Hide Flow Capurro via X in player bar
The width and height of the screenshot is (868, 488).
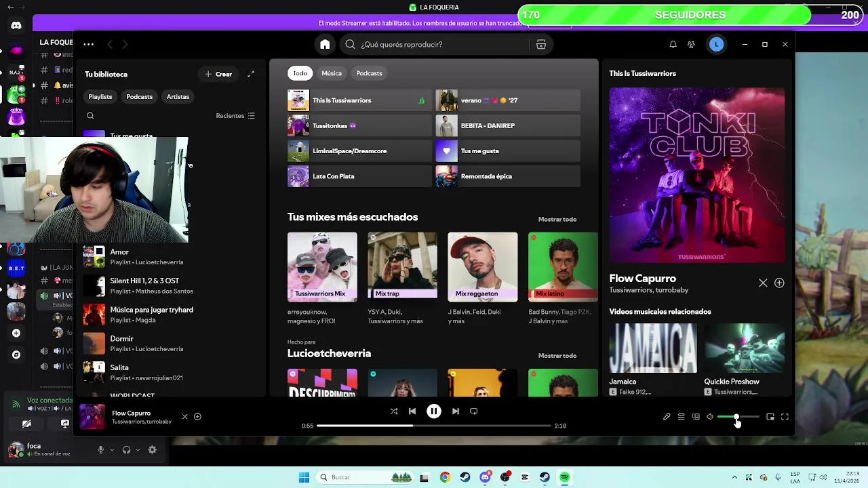tap(184, 417)
